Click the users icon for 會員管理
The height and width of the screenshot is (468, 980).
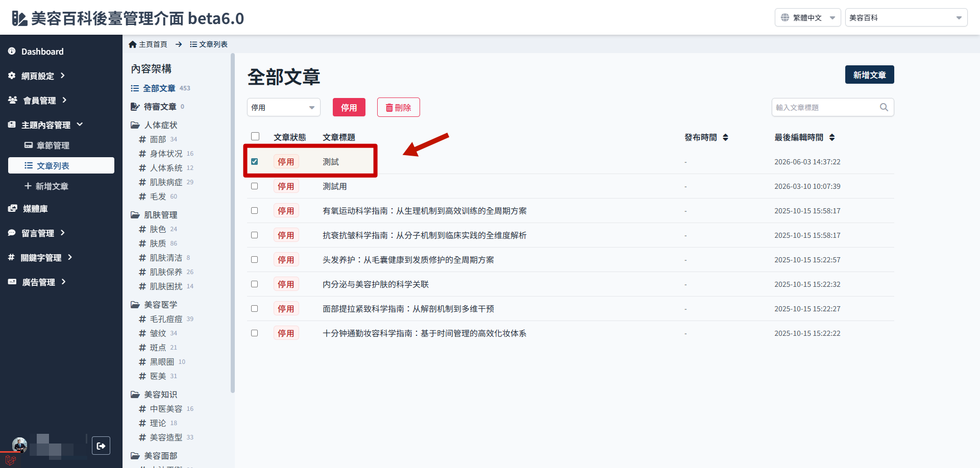pyautogui.click(x=13, y=100)
